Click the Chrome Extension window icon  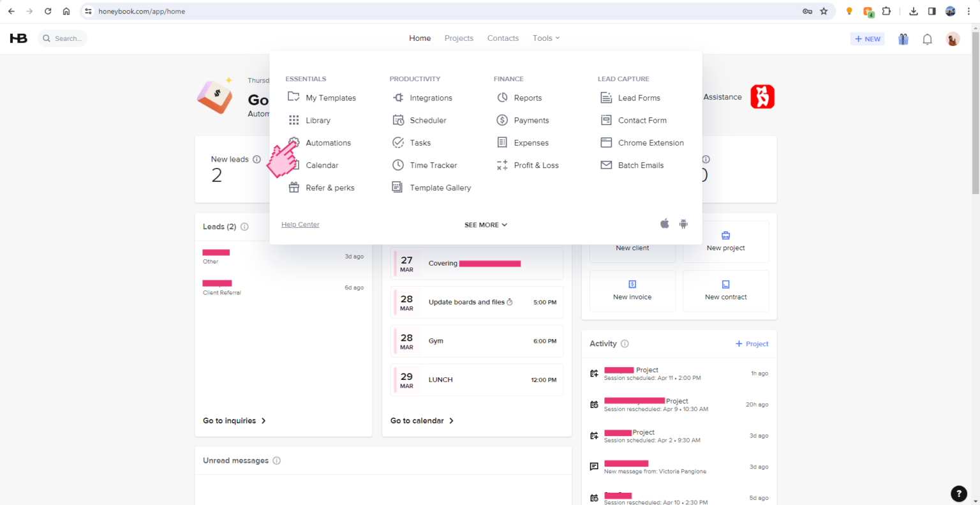point(606,142)
